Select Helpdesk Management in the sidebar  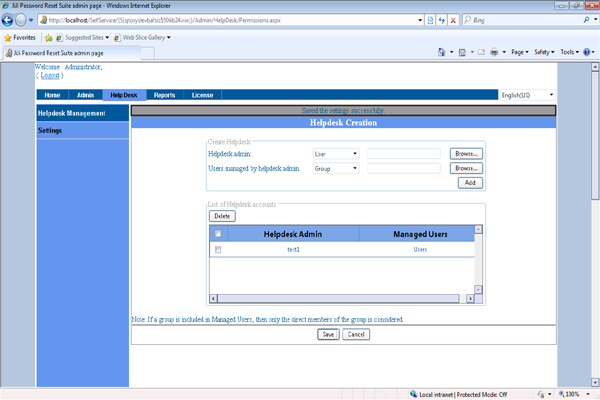83,113
